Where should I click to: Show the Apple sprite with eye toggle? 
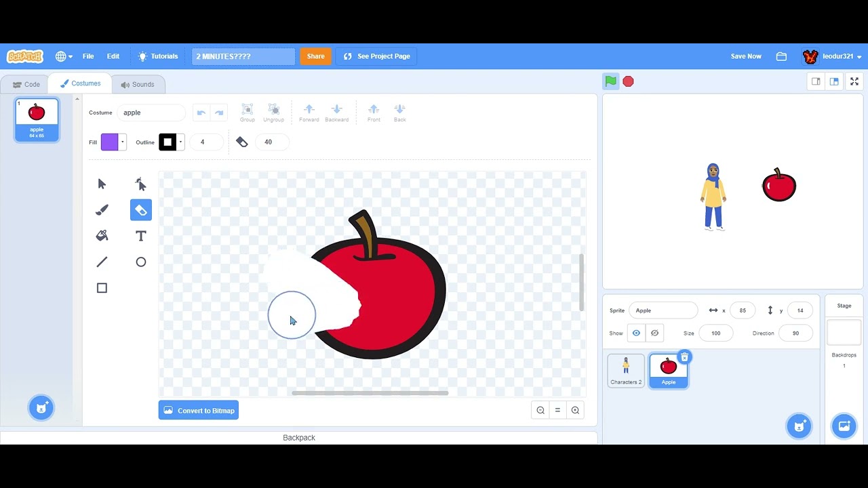[636, 333]
